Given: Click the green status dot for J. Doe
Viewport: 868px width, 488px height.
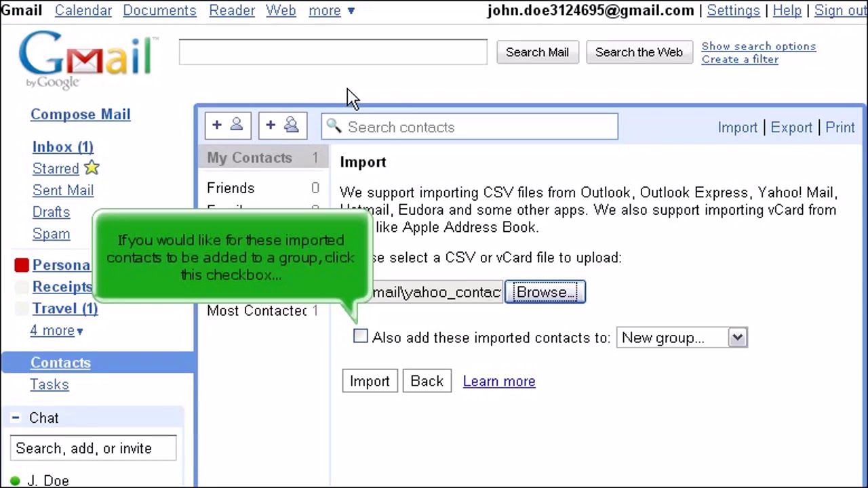Looking at the screenshot, I should (x=15, y=481).
